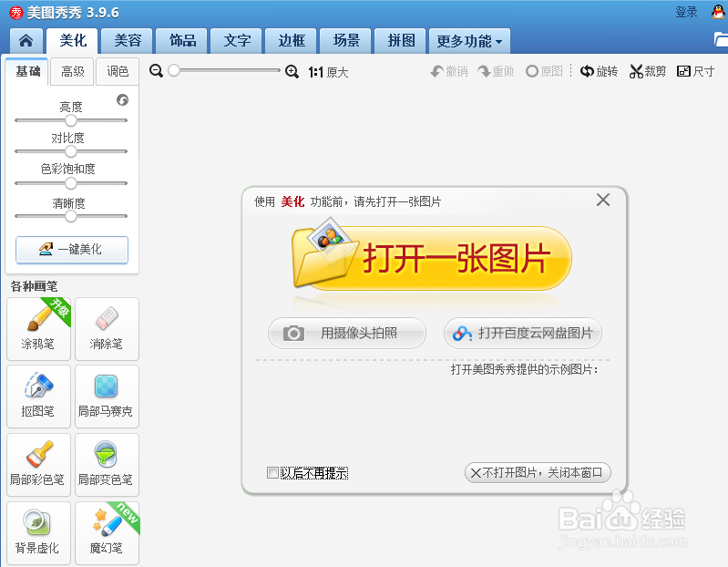Click the 美图秀秀 app logo icon
This screenshot has width=728, height=567.
click(x=16, y=13)
